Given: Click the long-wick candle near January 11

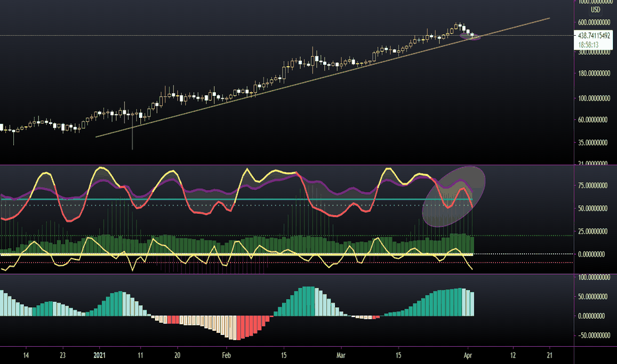Looking at the screenshot, I should coord(132,125).
